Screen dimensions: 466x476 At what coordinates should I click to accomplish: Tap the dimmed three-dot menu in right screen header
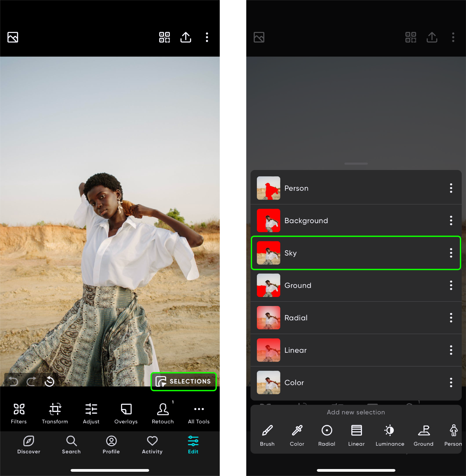pyautogui.click(x=453, y=37)
